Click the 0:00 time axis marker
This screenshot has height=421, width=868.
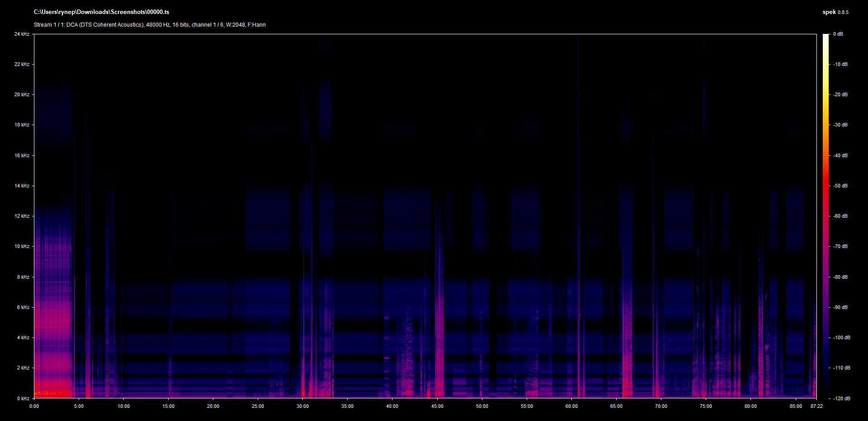point(34,406)
